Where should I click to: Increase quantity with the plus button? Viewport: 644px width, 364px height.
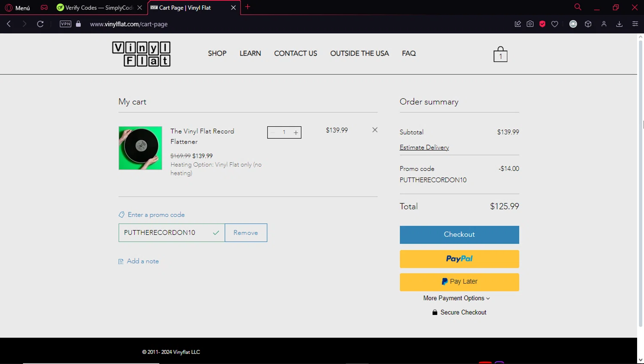296,132
